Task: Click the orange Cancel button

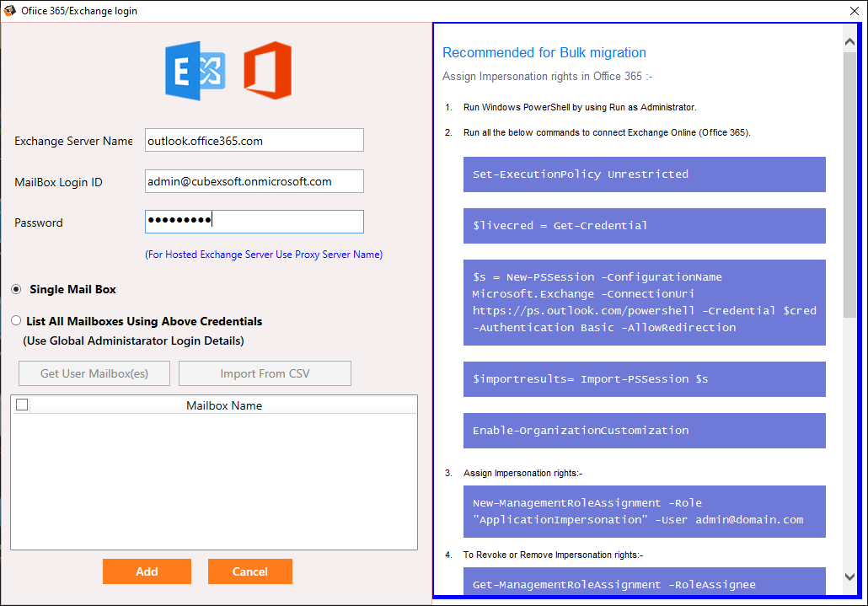Action: click(250, 571)
